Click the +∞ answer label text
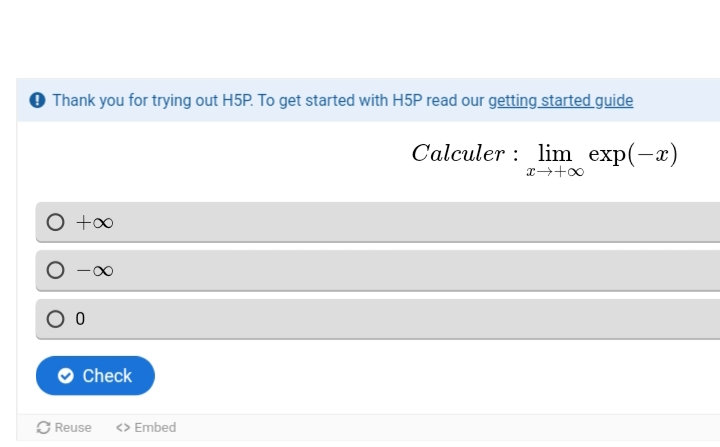The image size is (720, 447). pyautogui.click(x=95, y=222)
